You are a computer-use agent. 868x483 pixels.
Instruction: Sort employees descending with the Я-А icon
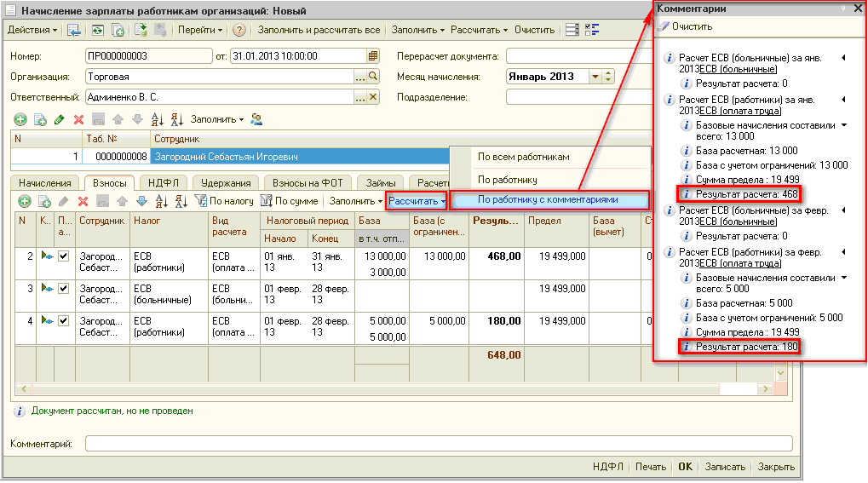(177, 119)
